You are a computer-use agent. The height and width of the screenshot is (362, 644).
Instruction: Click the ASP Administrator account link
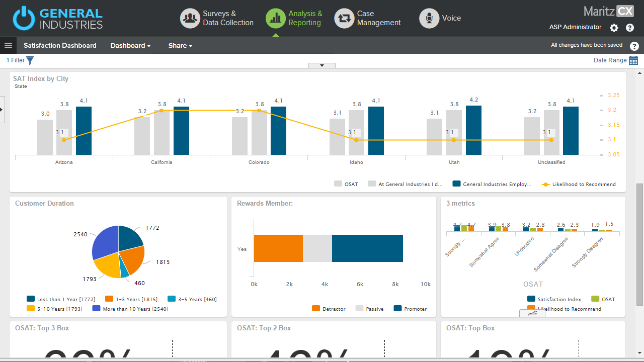pyautogui.click(x=575, y=27)
